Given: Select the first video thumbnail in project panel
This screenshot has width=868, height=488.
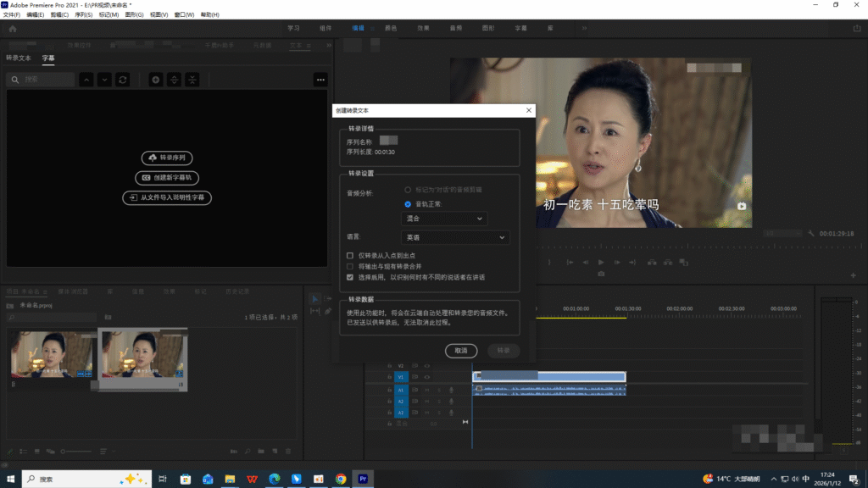Looking at the screenshot, I should (52, 354).
